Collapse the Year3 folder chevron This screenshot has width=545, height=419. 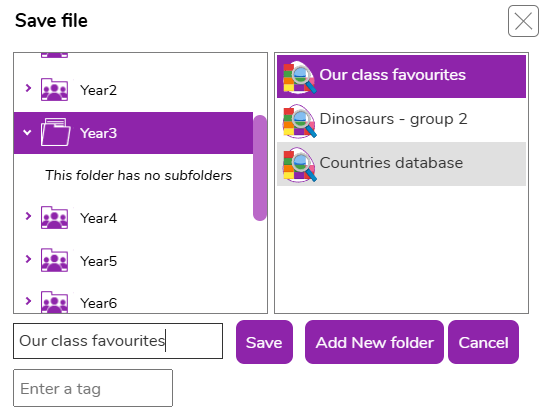point(27,132)
